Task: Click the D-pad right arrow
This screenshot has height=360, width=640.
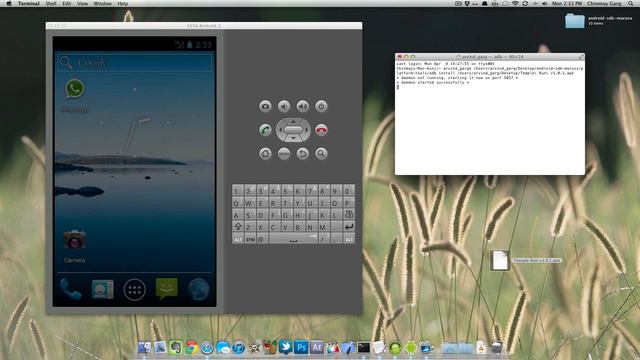Action: pos(306,130)
